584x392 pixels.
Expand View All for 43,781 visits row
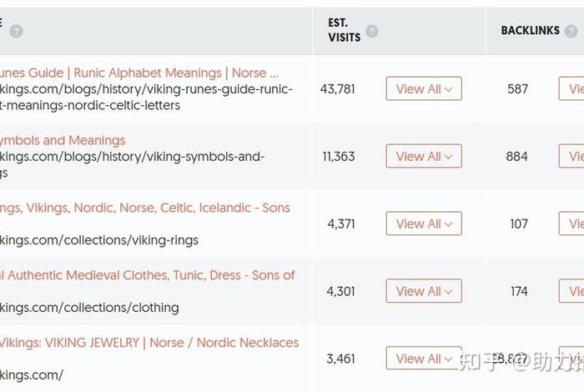[424, 88]
